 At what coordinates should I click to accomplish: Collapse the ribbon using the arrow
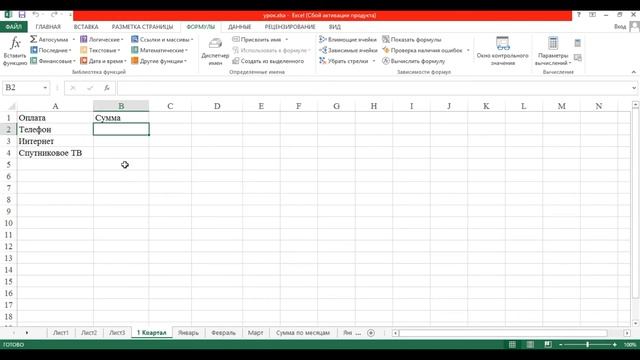click(x=633, y=72)
